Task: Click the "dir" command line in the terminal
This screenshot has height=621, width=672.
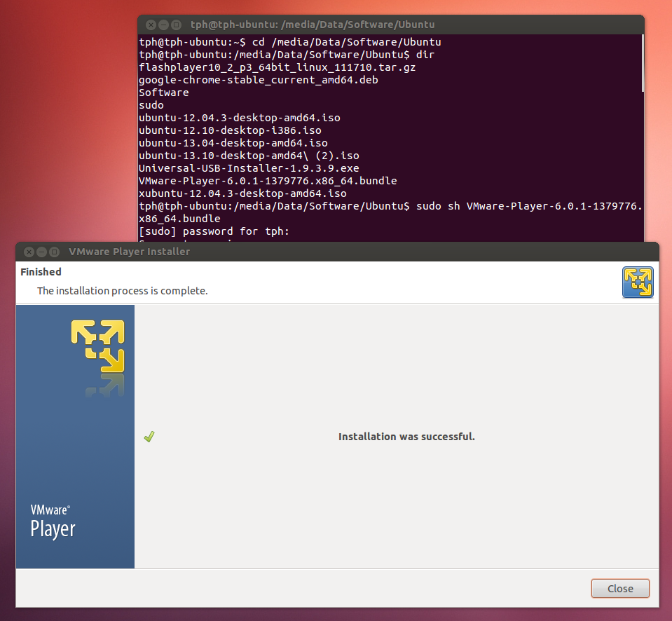Action: (x=287, y=55)
